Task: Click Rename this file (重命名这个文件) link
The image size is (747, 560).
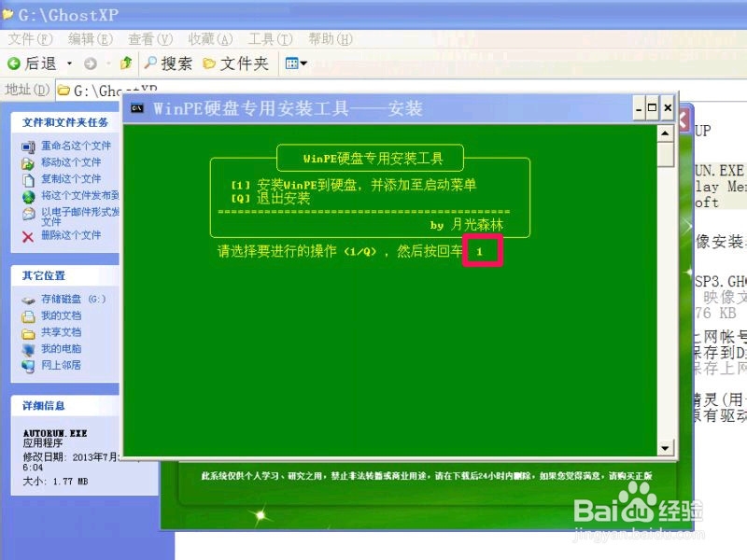Action: (76, 146)
